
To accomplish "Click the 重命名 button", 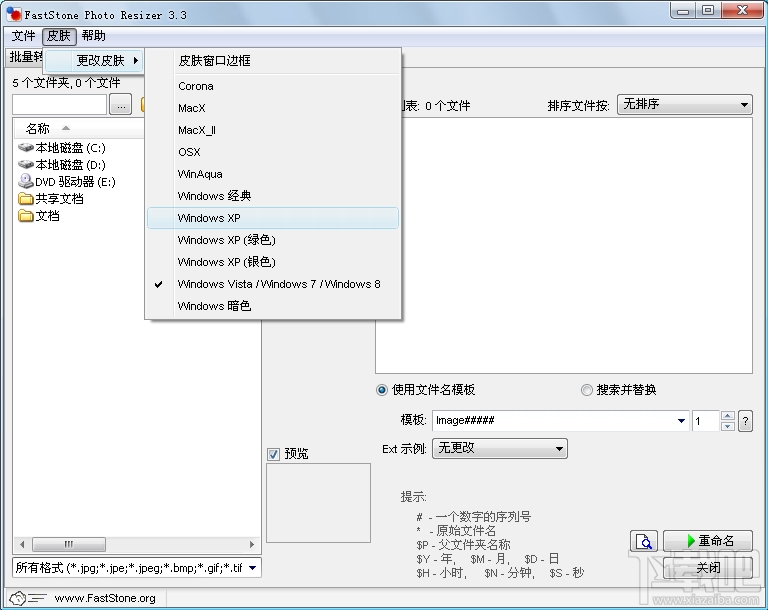I will pos(708,541).
